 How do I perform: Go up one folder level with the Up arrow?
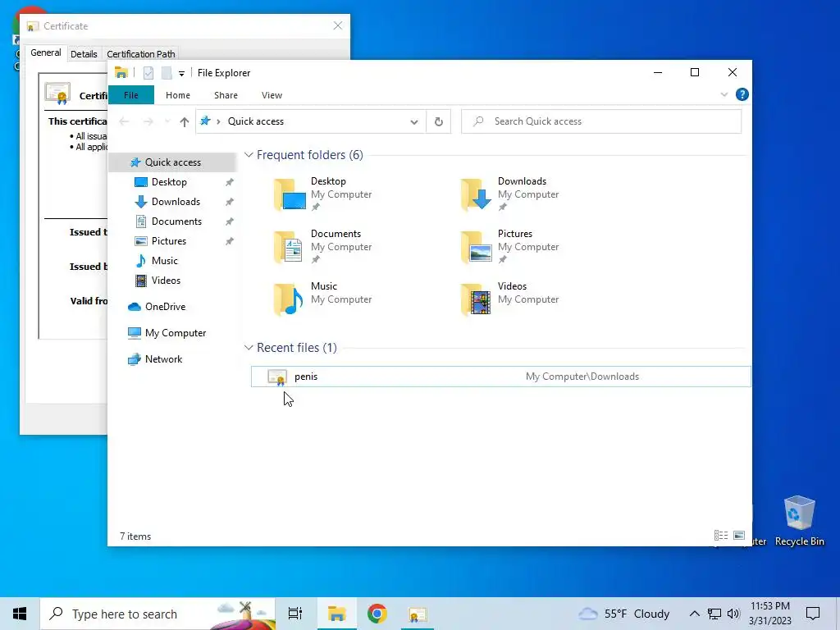[x=185, y=122]
